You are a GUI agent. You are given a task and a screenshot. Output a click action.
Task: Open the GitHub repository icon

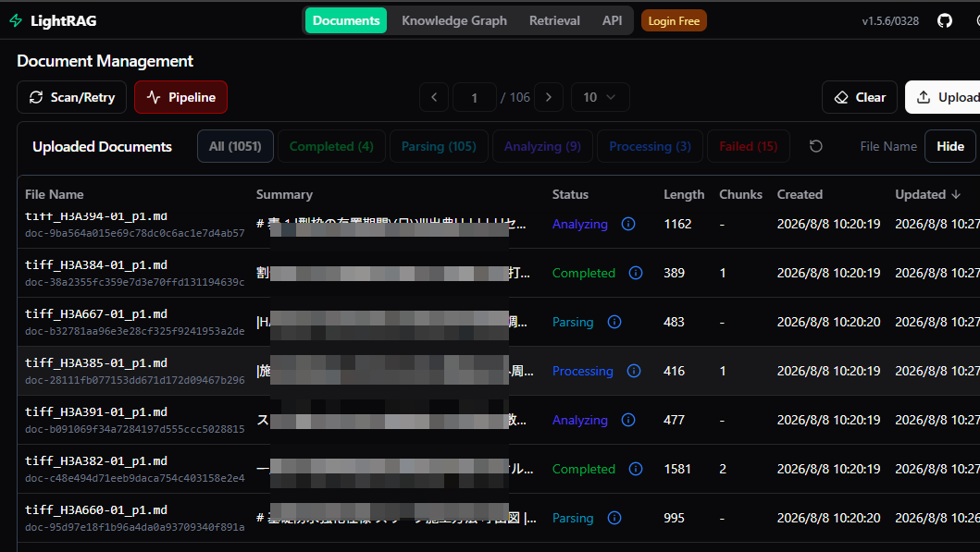coord(945,20)
